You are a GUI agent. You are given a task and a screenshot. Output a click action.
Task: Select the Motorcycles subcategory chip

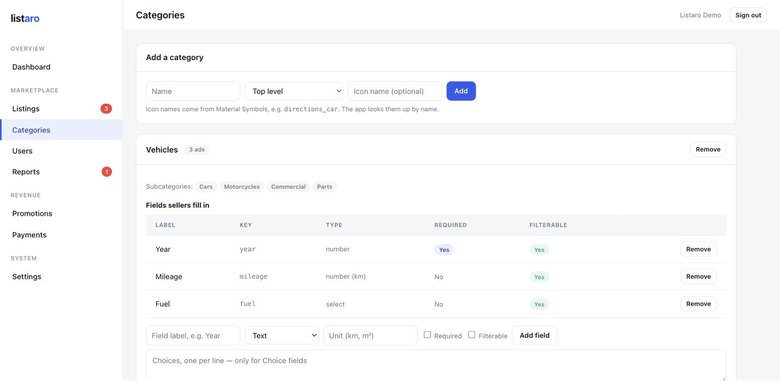pyautogui.click(x=242, y=187)
